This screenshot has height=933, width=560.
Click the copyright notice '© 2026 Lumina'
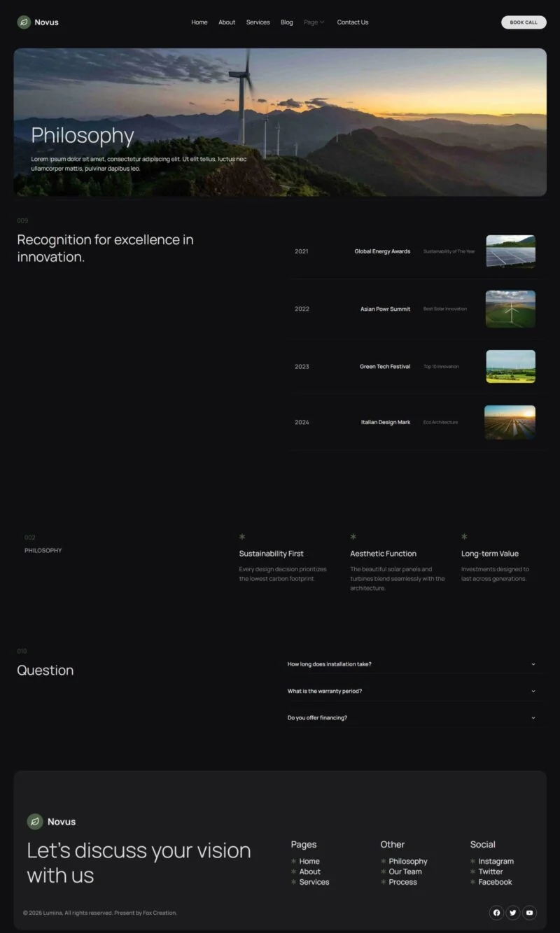pyautogui.click(x=100, y=913)
